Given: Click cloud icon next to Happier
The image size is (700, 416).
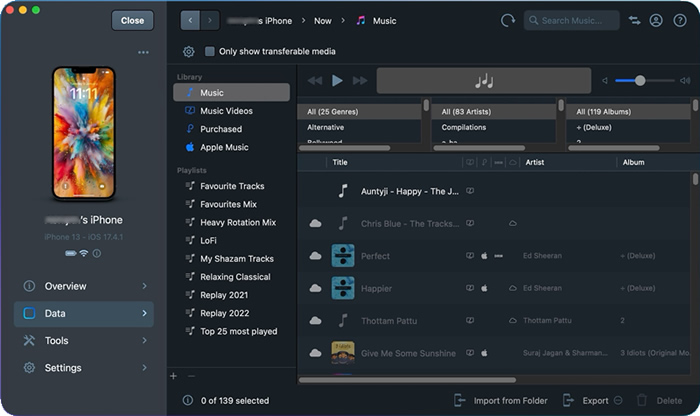Looking at the screenshot, I should point(316,288).
